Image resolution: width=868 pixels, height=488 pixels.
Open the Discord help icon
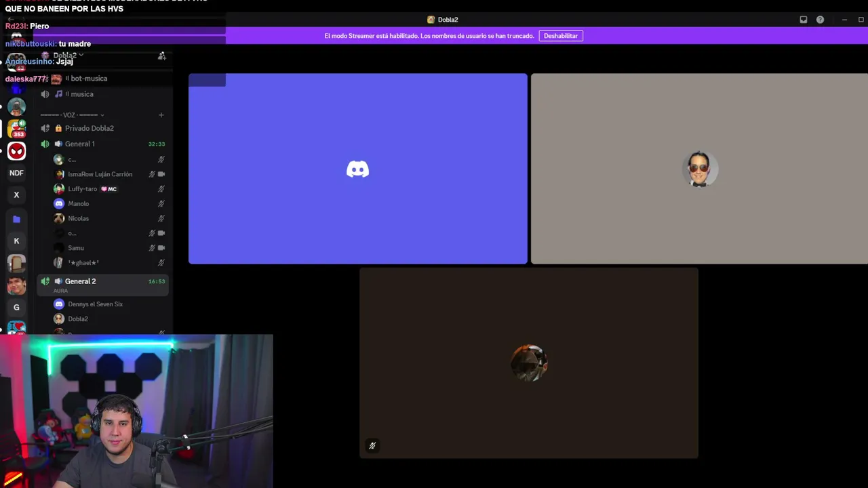(x=820, y=20)
